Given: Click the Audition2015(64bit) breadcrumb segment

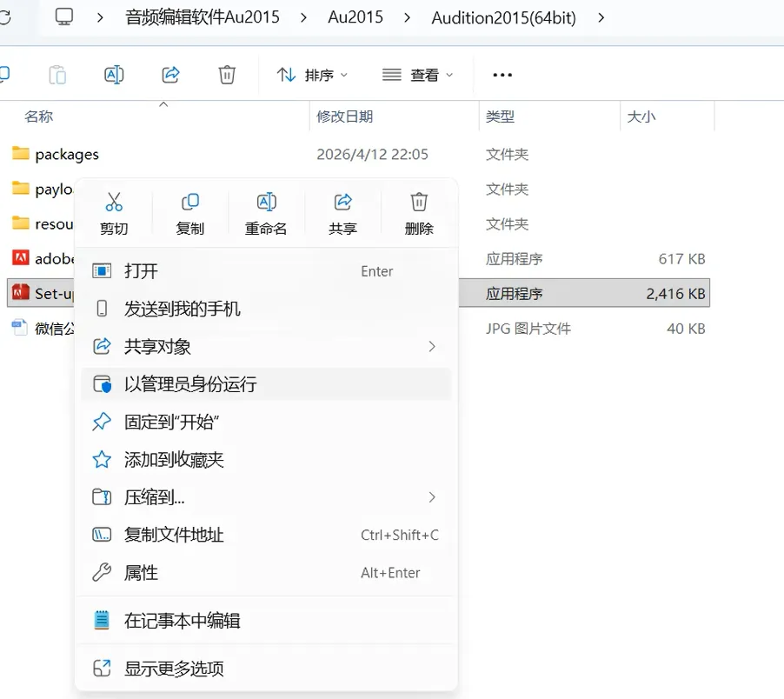Looking at the screenshot, I should [503, 18].
